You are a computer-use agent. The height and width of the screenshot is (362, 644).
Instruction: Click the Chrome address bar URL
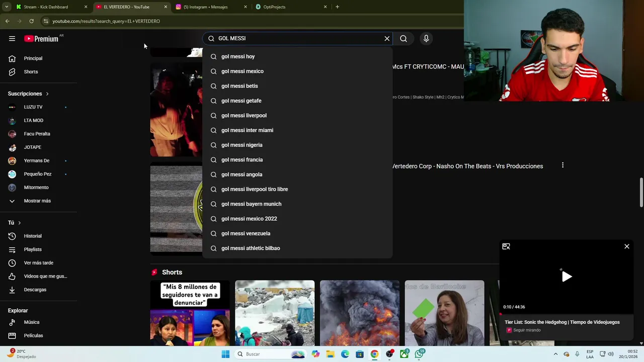pyautogui.click(x=106, y=21)
